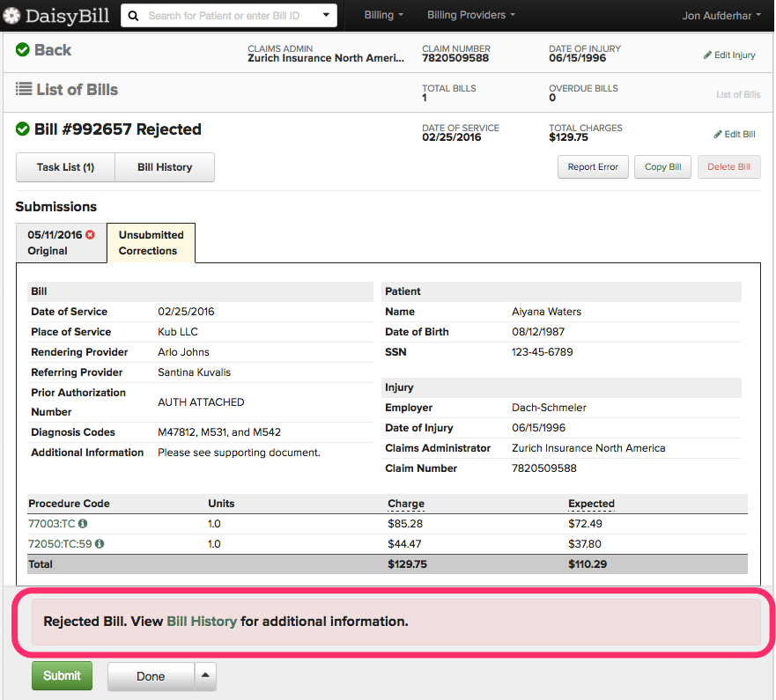Open procedure code 77003:TC link
The image size is (776, 700).
(x=51, y=523)
